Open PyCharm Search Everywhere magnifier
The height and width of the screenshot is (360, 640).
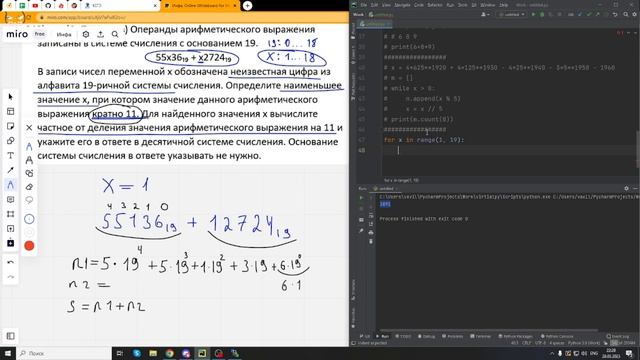pyautogui.click(x=625, y=14)
